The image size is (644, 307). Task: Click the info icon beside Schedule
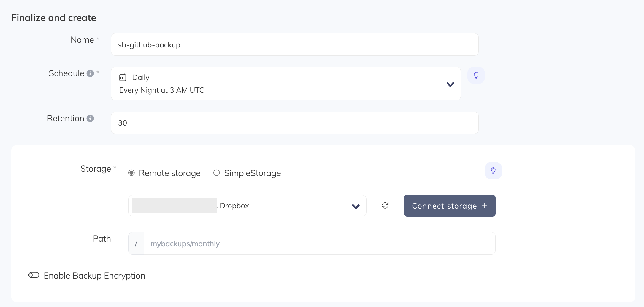click(90, 73)
